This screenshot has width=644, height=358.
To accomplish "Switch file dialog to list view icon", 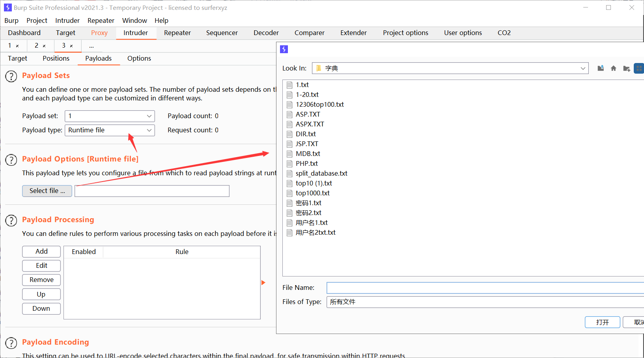I will 639,68.
